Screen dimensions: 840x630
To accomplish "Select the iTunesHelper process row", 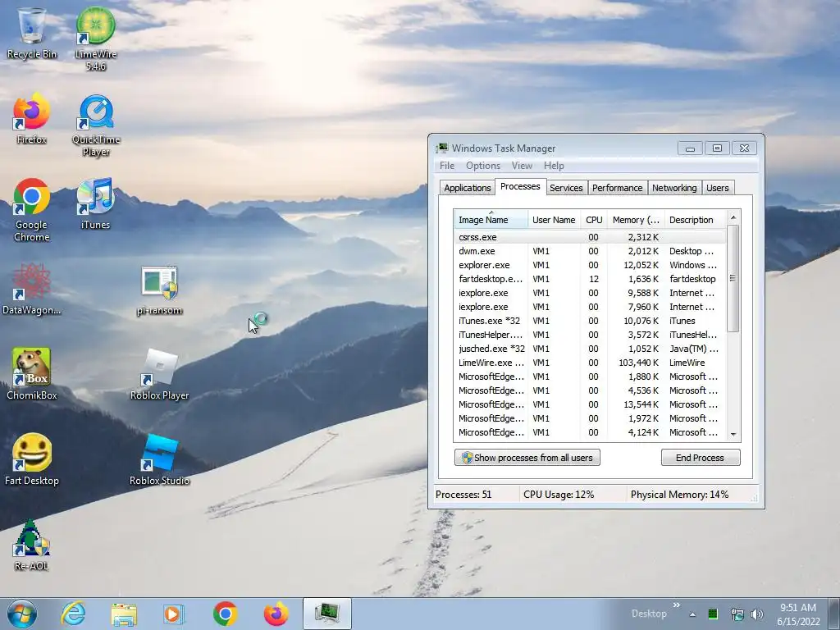I will click(590, 335).
